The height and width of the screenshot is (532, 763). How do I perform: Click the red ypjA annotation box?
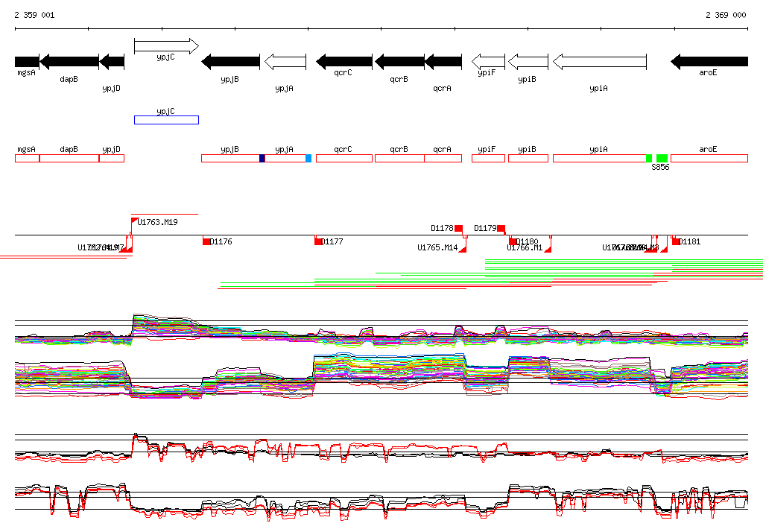click(x=285, y=158)
